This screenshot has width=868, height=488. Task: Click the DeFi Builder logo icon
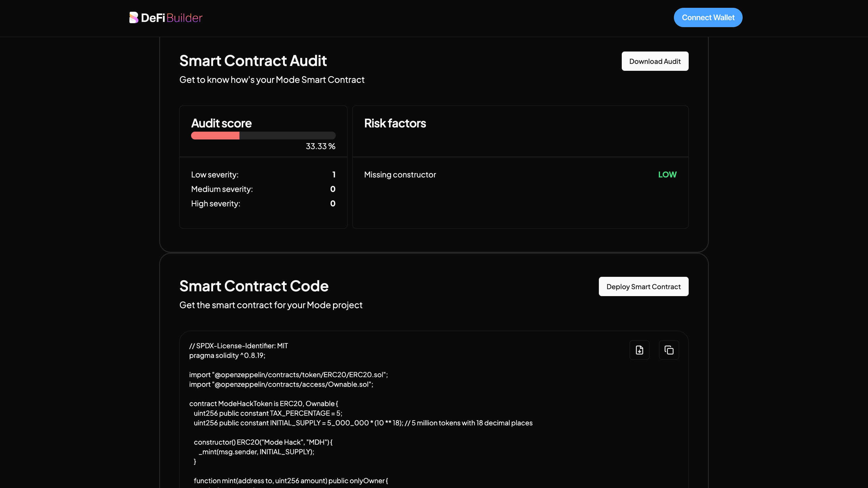[134, 17]
